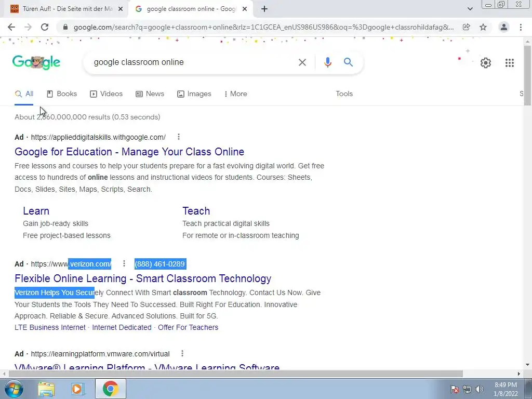This screenshot has height=399, width=532.
Task: Open Flexible Online Learning - Smart Classroom Technology
Action: [x=143, y=278]
